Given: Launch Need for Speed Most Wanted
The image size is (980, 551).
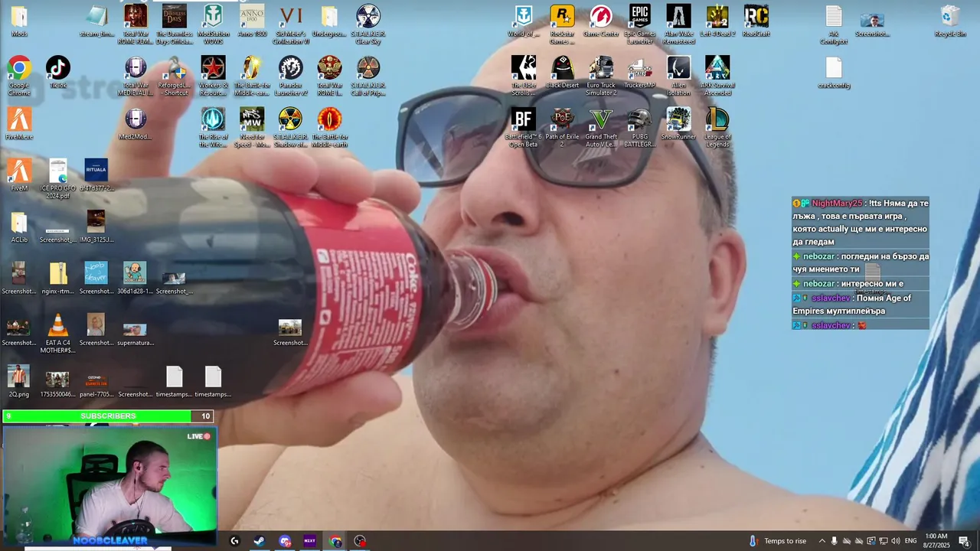Looking at the screenshot, I should (x=252, y=127).
